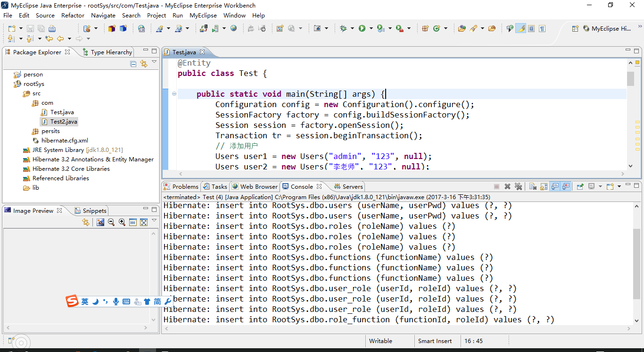Open Package Explorer view menu triangle
Image resolution: width=644 pixels, height=352 pixels.
pos(154,63)
